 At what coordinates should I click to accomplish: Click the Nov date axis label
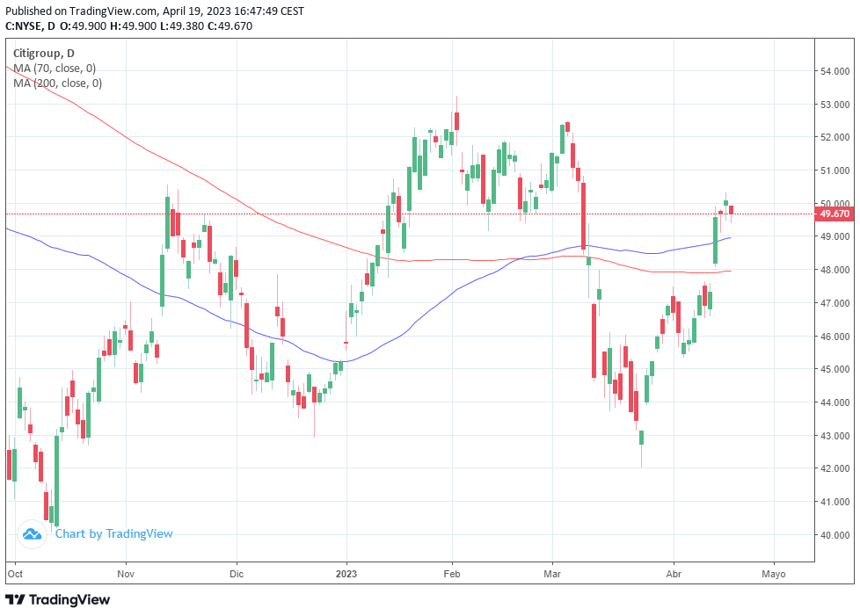[x=126, y=574]
